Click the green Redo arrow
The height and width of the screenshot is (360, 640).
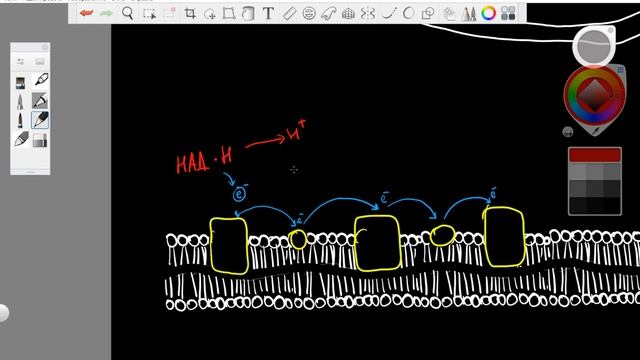click(107, 13)
